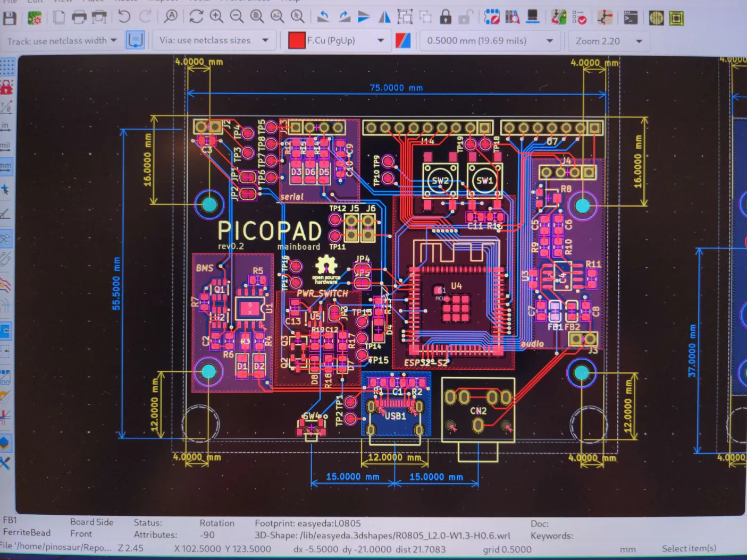Toggle grid display in left toolbar
The width and height of the screenshot is (747, 560).
[x=6, y=67]
